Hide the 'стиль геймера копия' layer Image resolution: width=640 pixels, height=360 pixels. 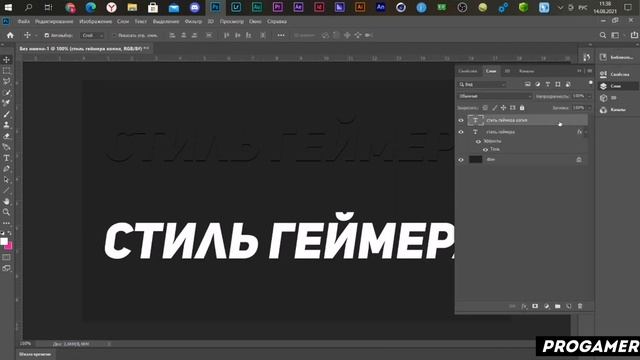pyautogui.click(x=461, y=120)
